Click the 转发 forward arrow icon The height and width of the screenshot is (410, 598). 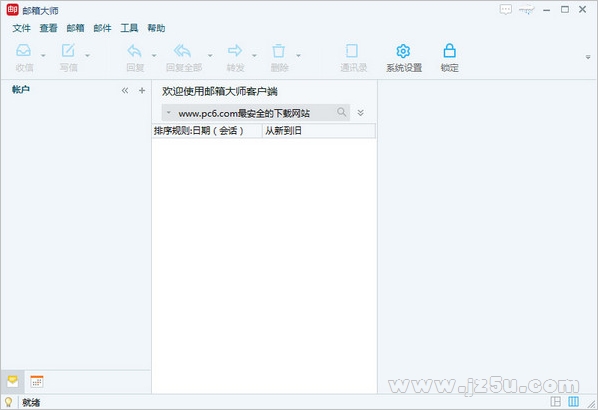point(235,50)
